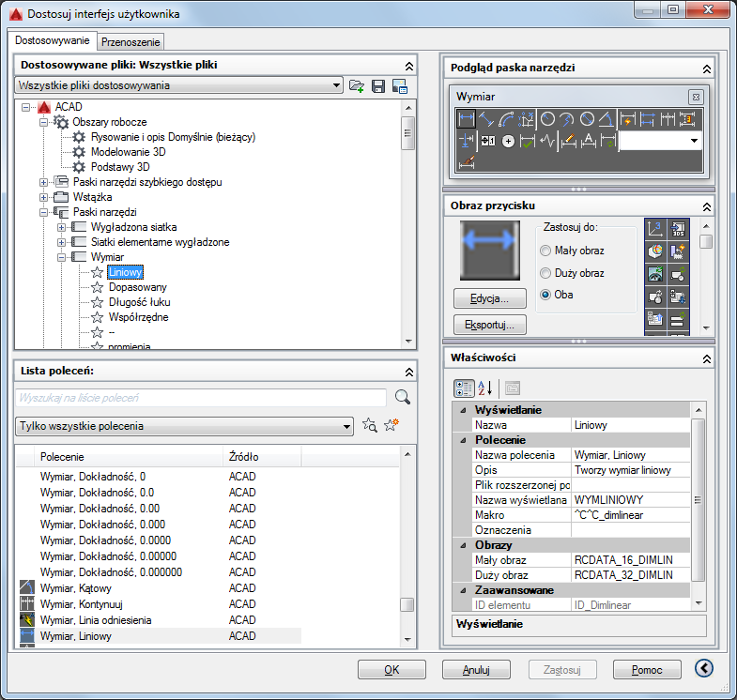This screenshot has width=737, height=700.
Task: Click the Edycja... button
Action: 490,298
